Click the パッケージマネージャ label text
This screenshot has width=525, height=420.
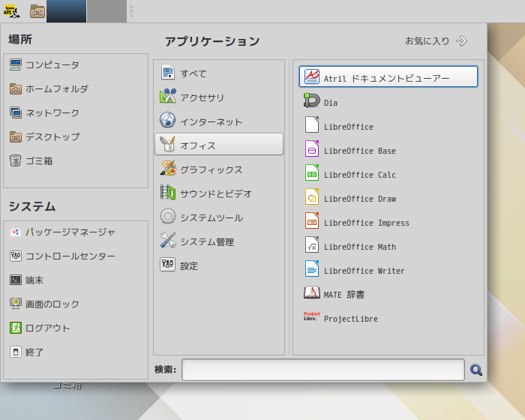pyautogui.click(x=70, y=232)
